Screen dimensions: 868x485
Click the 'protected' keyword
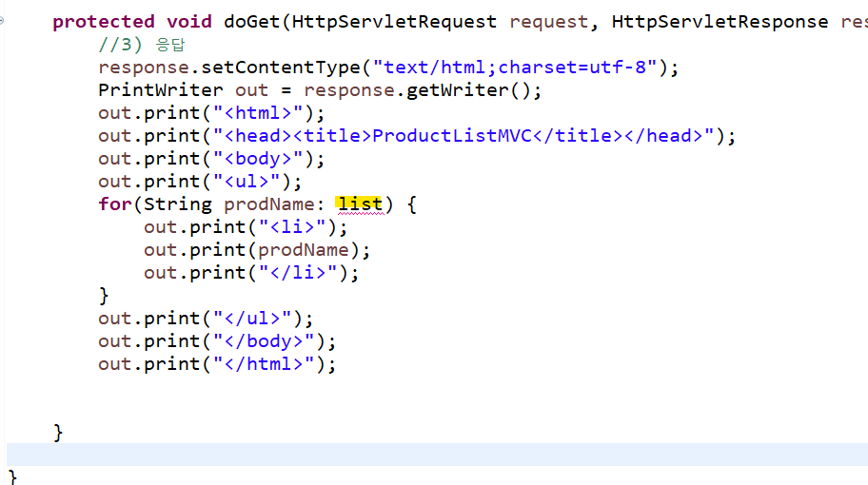pyautogui.click(x=104, y=22)
